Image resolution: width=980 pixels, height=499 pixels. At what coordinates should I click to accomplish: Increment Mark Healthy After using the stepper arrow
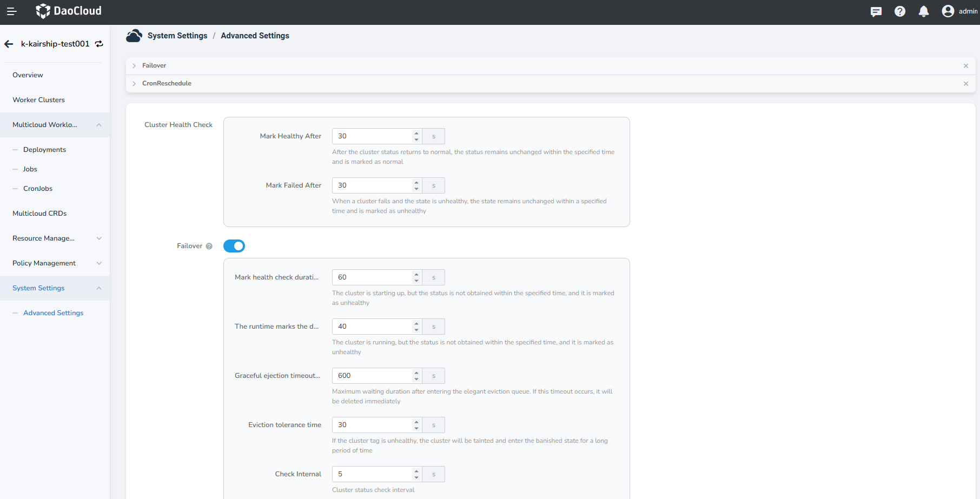pos(416,133)
